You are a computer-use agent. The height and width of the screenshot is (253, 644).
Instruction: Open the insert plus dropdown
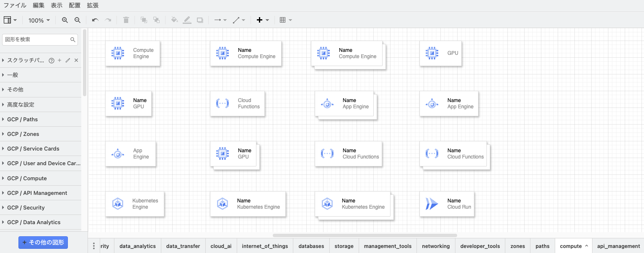[263, 20]
